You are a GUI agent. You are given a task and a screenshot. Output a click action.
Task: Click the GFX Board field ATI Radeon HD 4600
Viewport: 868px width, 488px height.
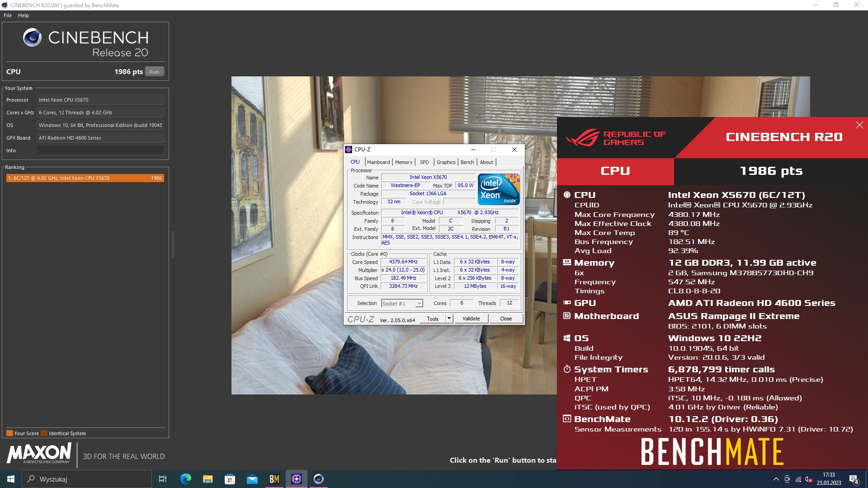pos(100,138)
